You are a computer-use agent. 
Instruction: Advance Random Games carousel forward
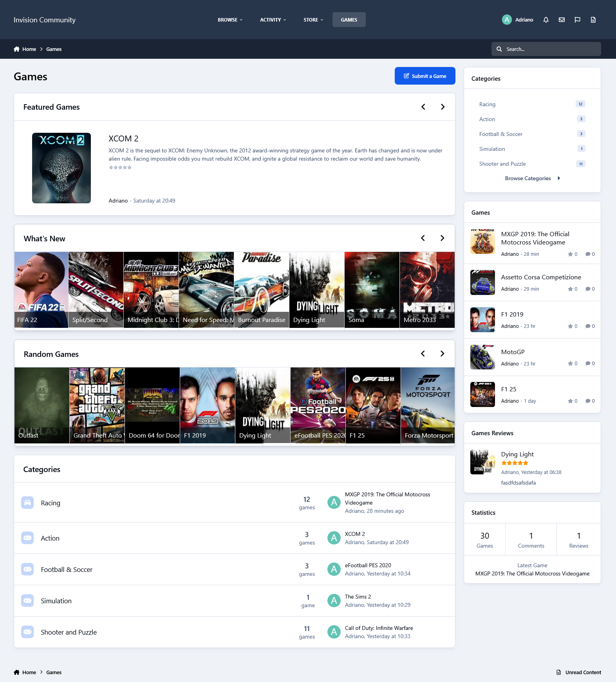[x=442, y=354]
